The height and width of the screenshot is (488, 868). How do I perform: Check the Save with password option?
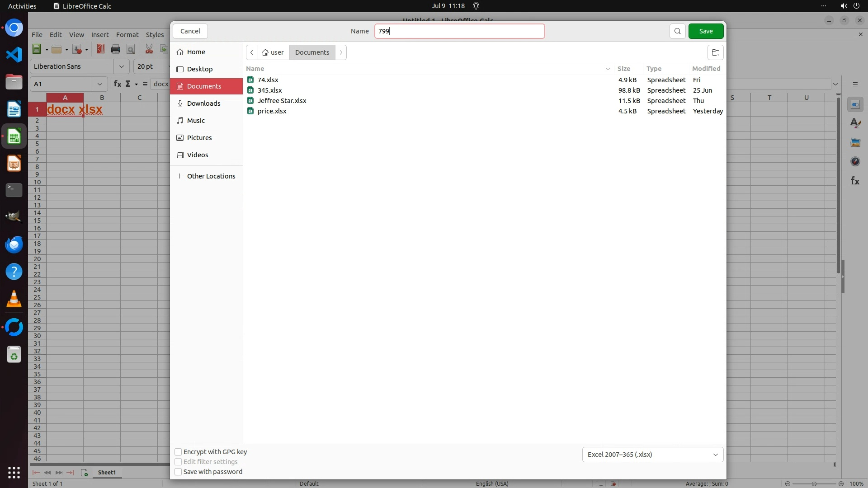pyautogui.click(x=178, y=472)
